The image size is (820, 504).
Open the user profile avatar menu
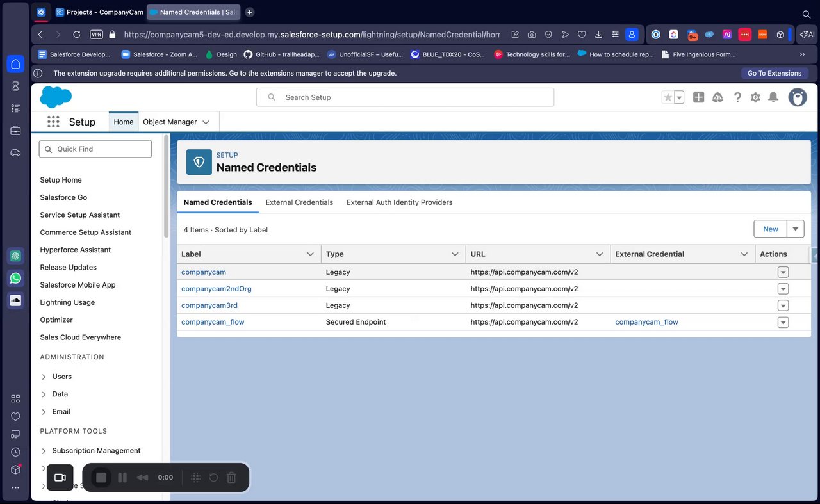click(x=798, y=97)
